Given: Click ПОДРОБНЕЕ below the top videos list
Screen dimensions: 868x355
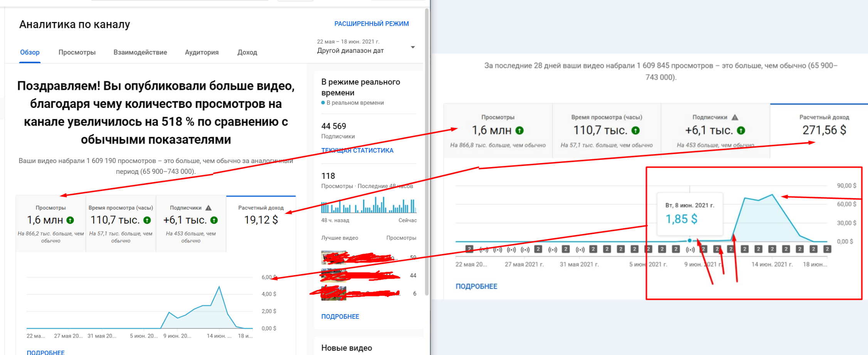Looking at the screenshot, I should tap(340, 316).
